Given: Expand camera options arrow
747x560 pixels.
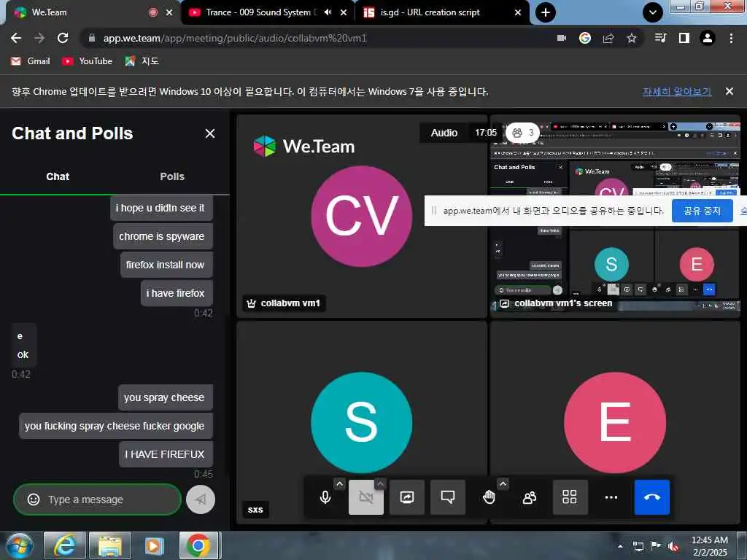Looking at the screenshot, I should click(380, 484).
